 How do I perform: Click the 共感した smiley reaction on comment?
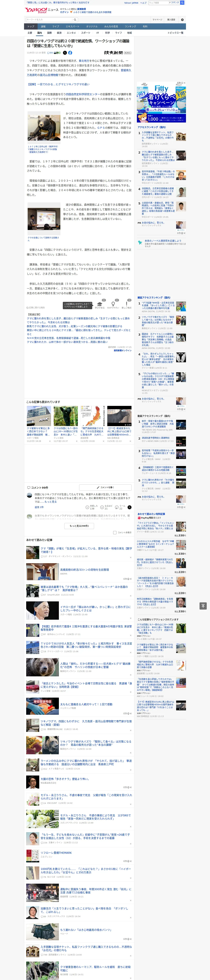click(88, 507)
